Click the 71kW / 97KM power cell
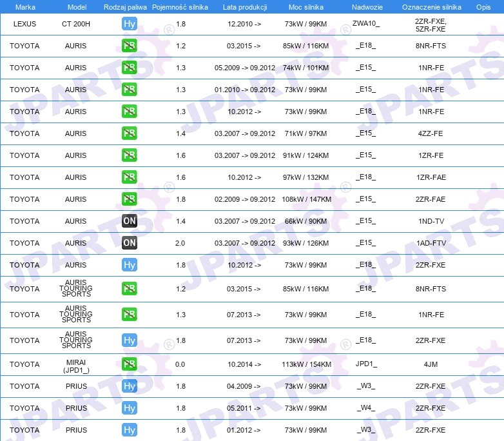504x441 pixels. pos(305,133)
